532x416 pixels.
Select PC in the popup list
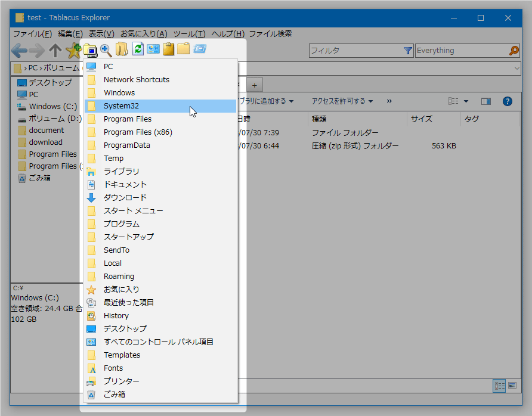pyautogui.click(x=160, y=66)
